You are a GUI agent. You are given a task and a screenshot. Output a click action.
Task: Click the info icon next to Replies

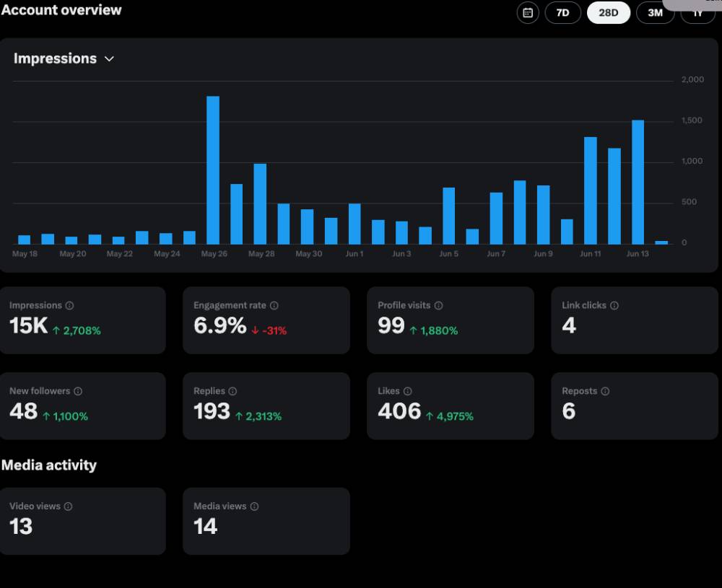232,391
